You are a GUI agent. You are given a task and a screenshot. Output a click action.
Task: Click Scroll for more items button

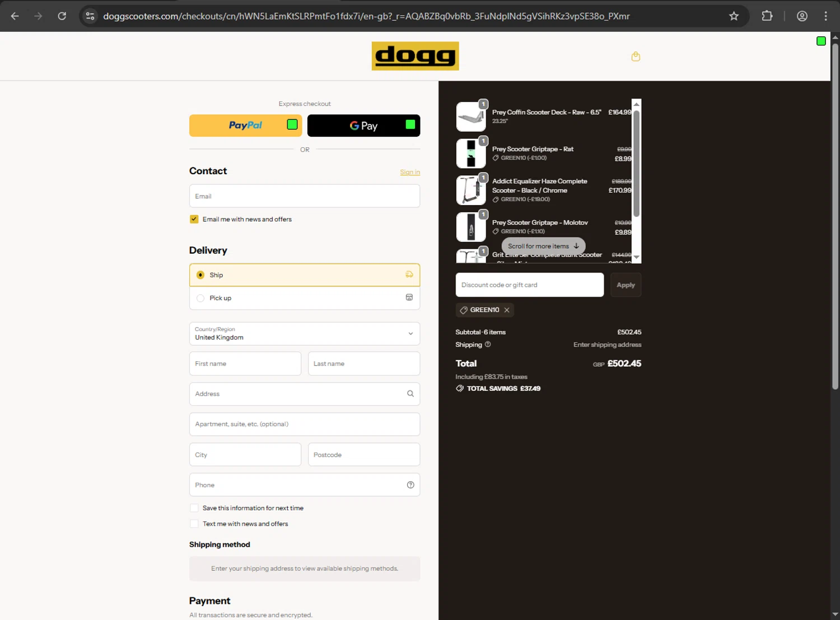pyautogui.click(x=543, y=246)
